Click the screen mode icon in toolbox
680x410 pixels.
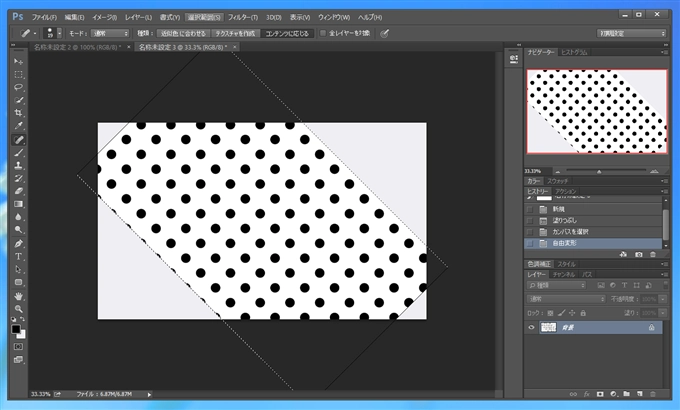click(x=18, y=359)
